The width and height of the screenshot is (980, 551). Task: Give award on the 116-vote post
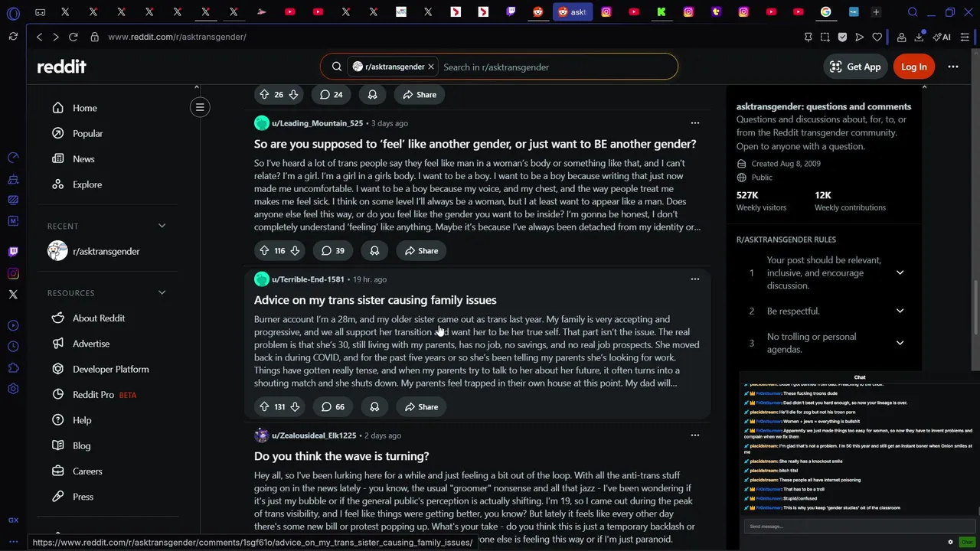pyautogui.click(x=374, y=251)
